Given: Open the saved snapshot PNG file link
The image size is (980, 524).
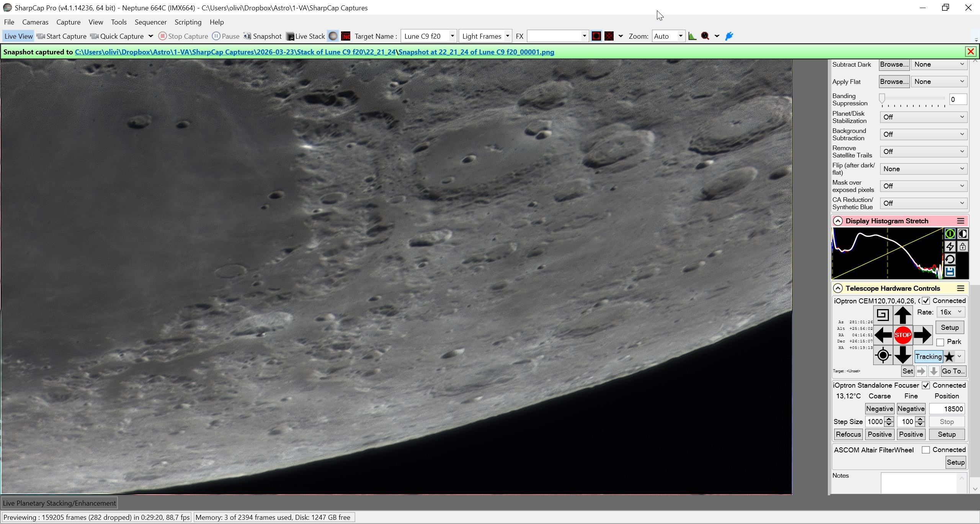Looking at the screenshot, I should pos(476,52).
